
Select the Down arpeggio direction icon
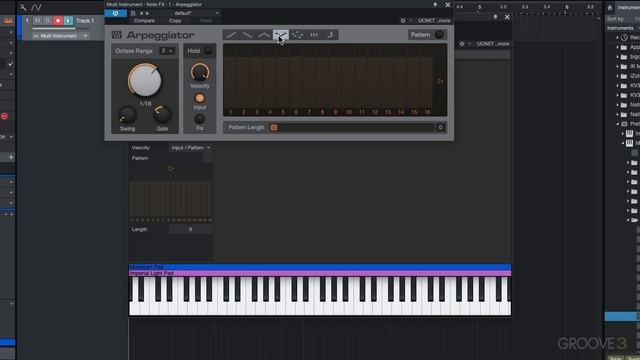click(247, 35)
